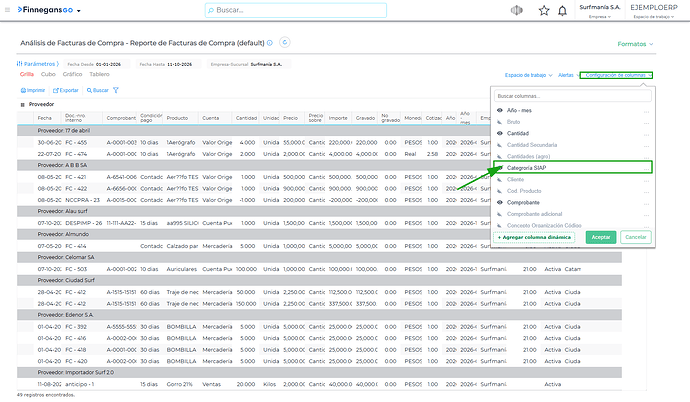The height and width of the screenshot is (402, 690).
Task: Click the Aceptar button
Action: pos(601,237)
